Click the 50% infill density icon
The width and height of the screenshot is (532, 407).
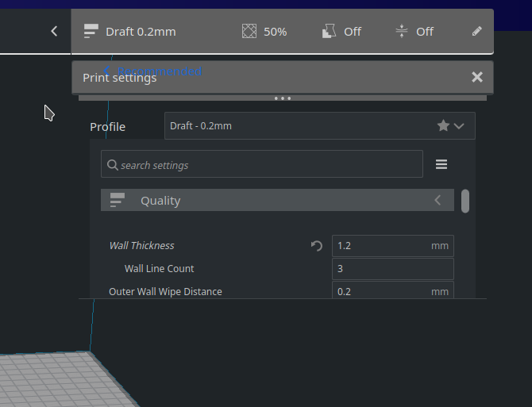(x=249, y=31)
